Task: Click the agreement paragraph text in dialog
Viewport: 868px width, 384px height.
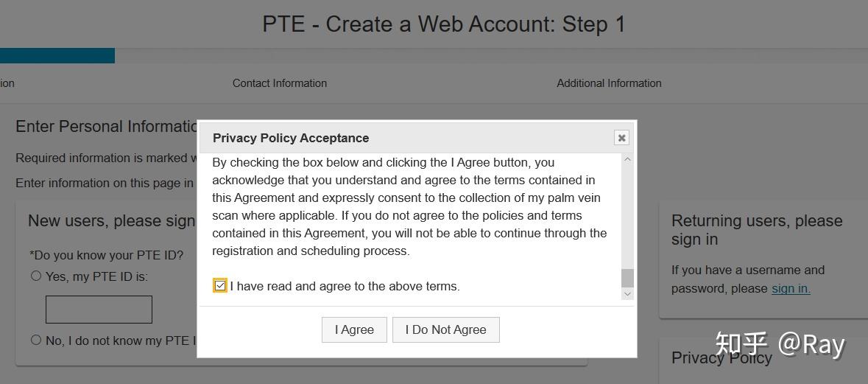Action: [409, 206]
